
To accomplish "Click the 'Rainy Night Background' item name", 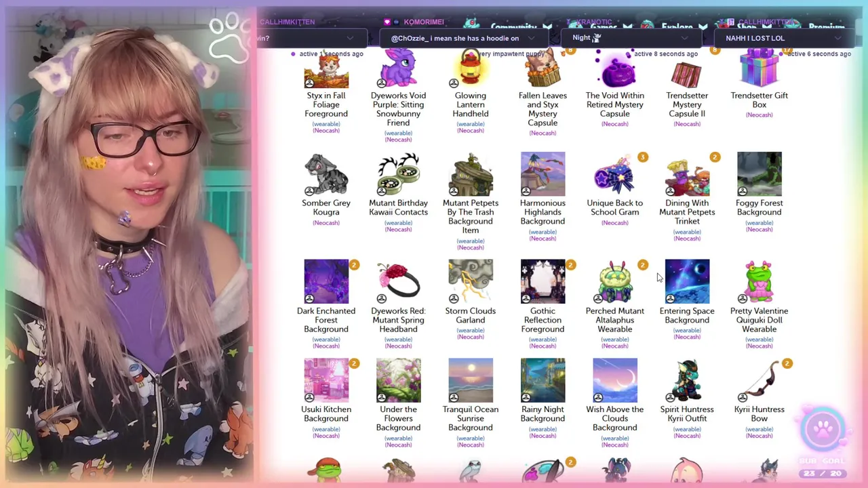I will click(542, 413).
